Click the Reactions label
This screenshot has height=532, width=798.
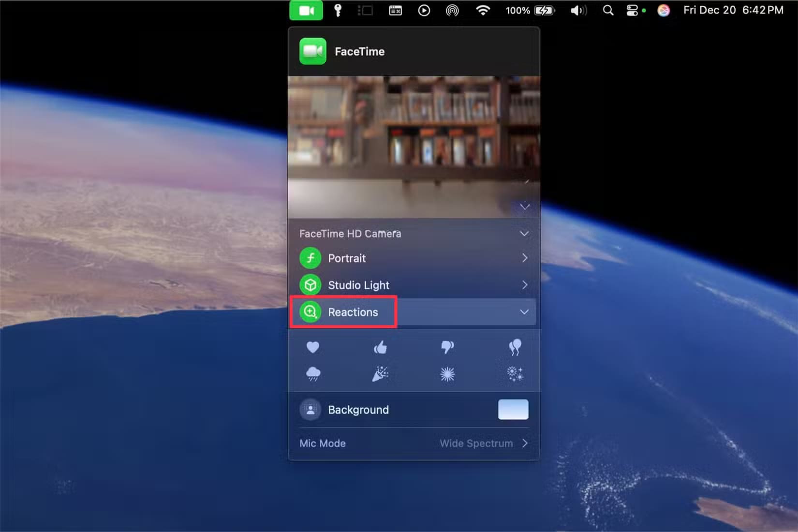point(353,312)
